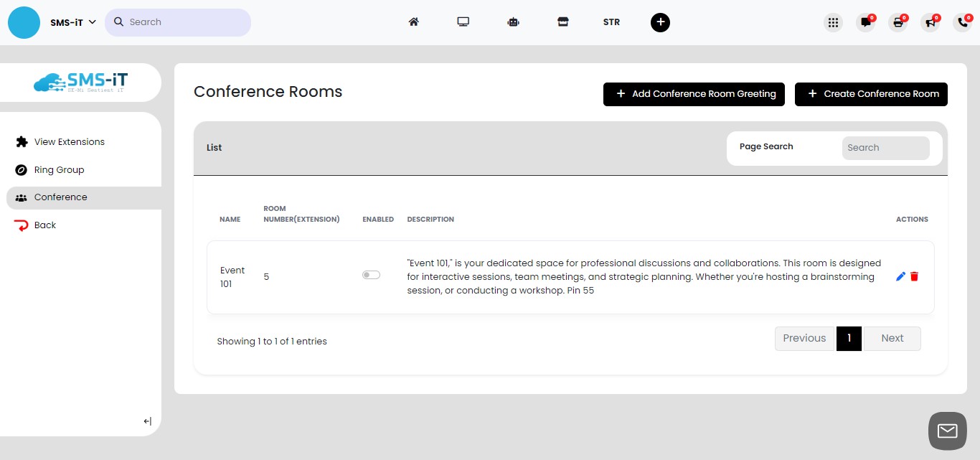Click the Home icon in the top toolbar

pyautogui.click(x=413, y=22)
